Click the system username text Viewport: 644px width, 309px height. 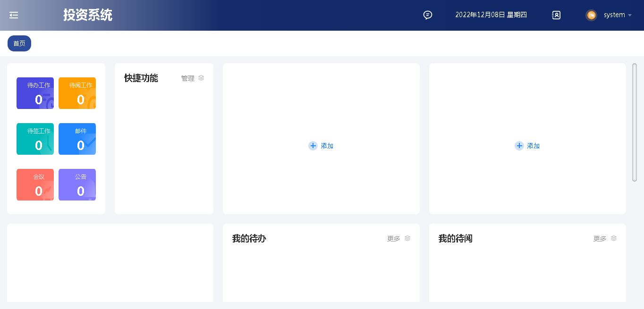(614, 15)
